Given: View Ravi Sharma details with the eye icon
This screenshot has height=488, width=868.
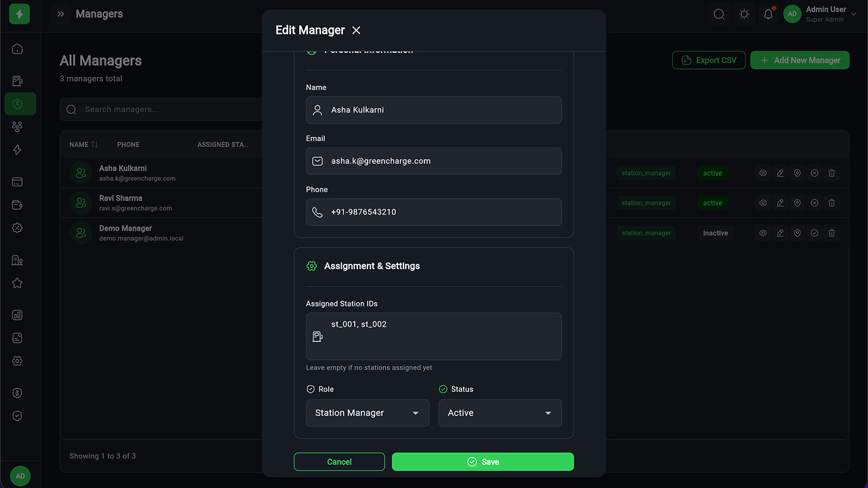Looking at the screenshot, I should tap(763, 203).
